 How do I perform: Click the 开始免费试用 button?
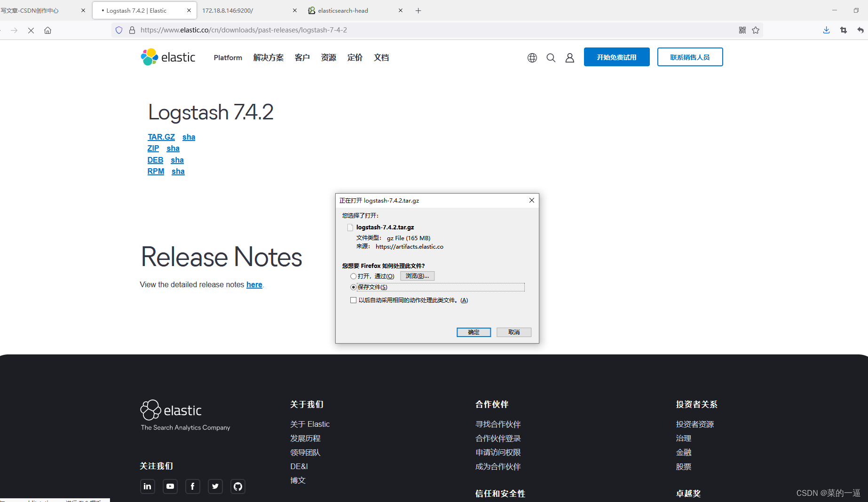[616, 57]
